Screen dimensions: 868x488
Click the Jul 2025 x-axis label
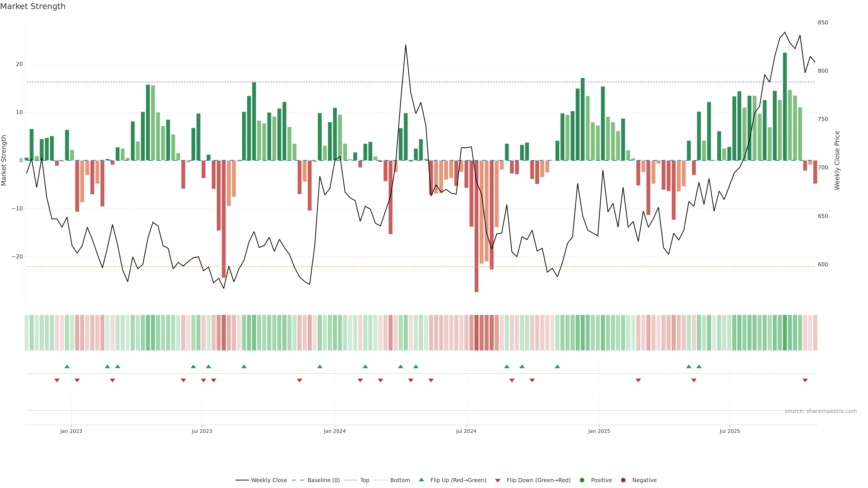pyautogui.click(x=729, y=431)
